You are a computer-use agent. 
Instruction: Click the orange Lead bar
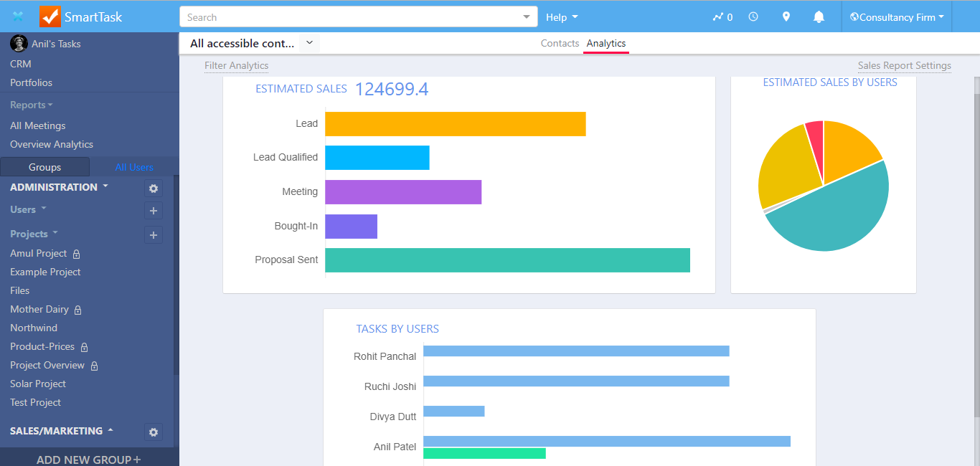(456, 124)
